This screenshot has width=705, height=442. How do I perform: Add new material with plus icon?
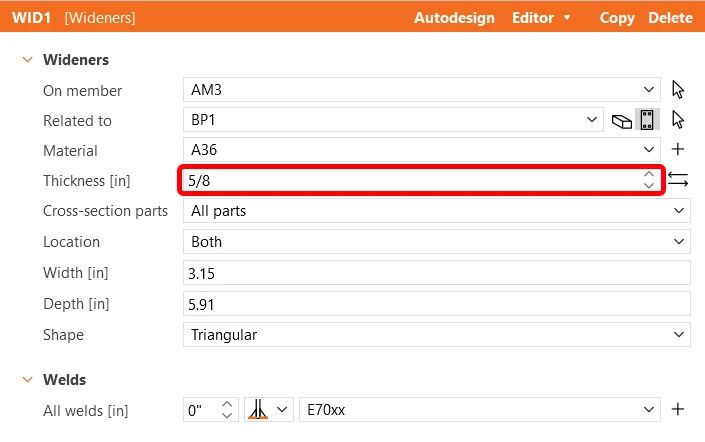[678, 149]
